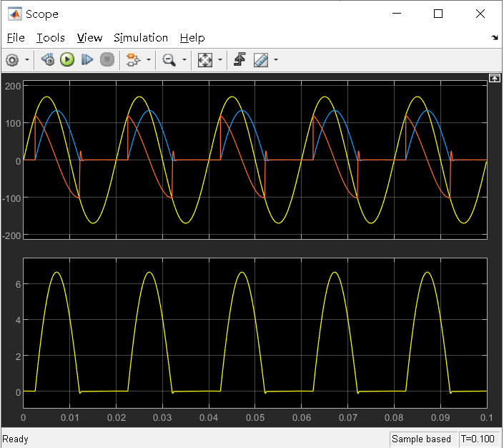Click the 'T=0.100' status field

click(478, 439)
